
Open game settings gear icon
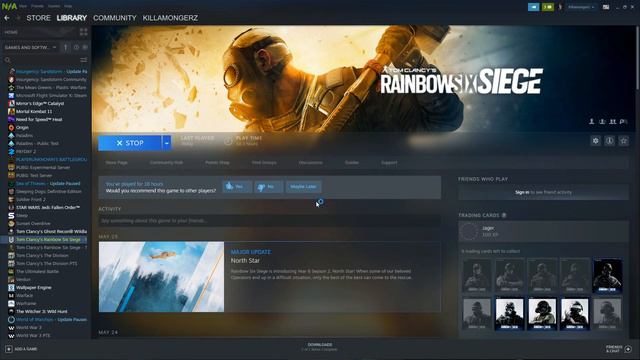596,141
